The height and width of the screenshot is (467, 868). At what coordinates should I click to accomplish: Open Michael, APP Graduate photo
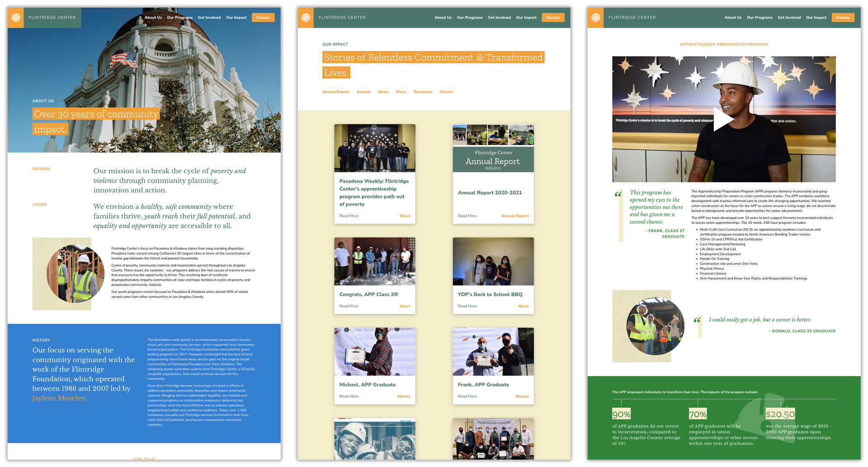point(375,352)
